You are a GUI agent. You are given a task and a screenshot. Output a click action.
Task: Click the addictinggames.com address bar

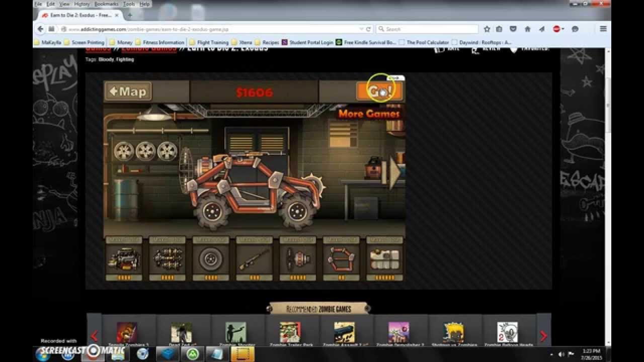point(211,29)
